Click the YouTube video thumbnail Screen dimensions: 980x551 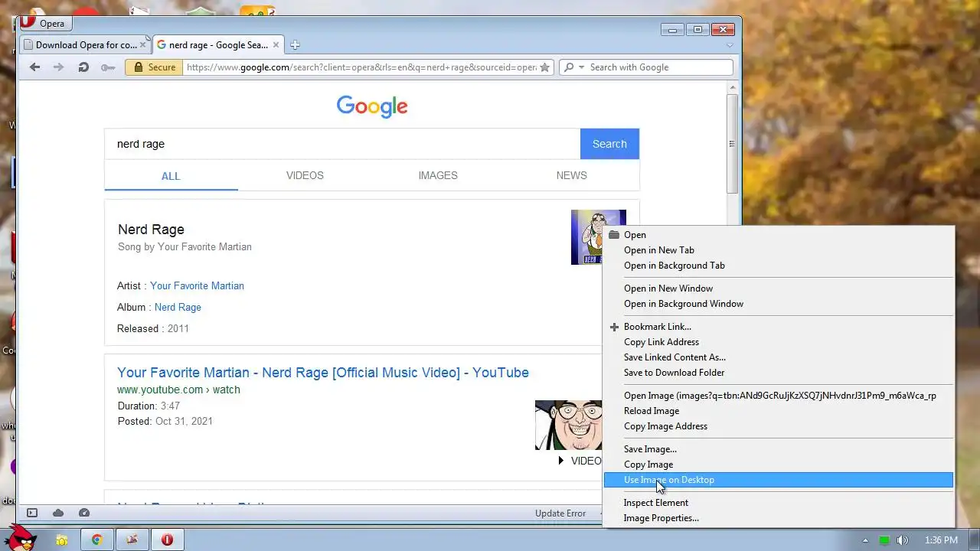pos(569,425)
